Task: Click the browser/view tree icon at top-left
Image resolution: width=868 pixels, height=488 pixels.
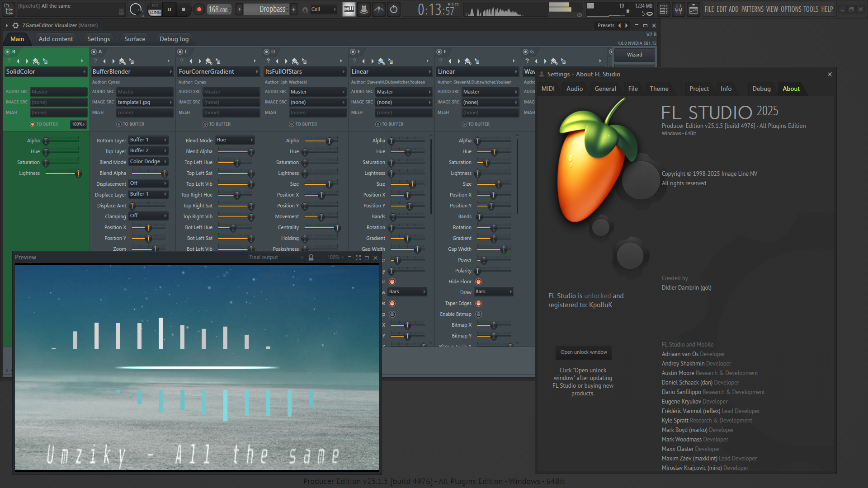Action: point(9,9)
